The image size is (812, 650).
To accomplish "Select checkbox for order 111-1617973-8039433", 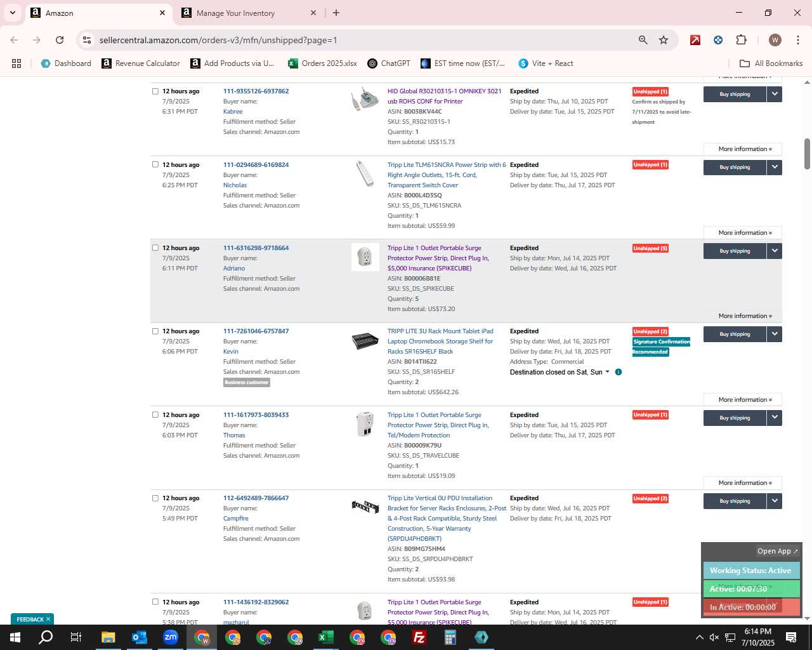I will pos(155,415).
